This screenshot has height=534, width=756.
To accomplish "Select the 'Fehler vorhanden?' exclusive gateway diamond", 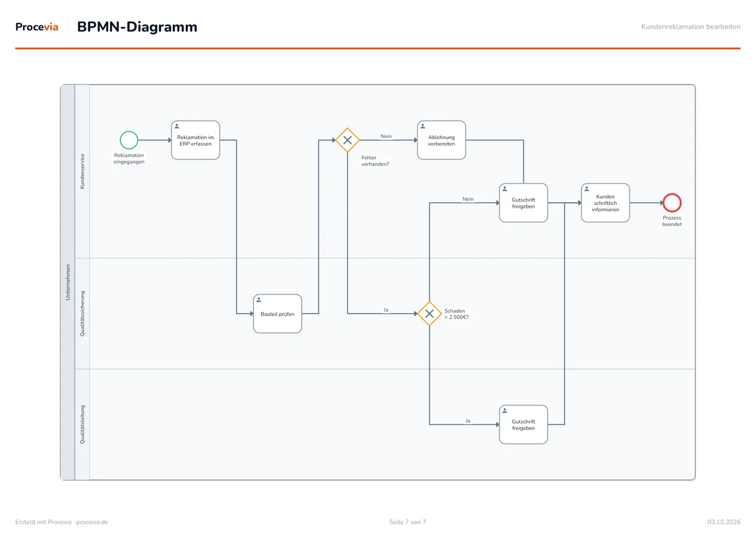I will click(x=347, y=140).
